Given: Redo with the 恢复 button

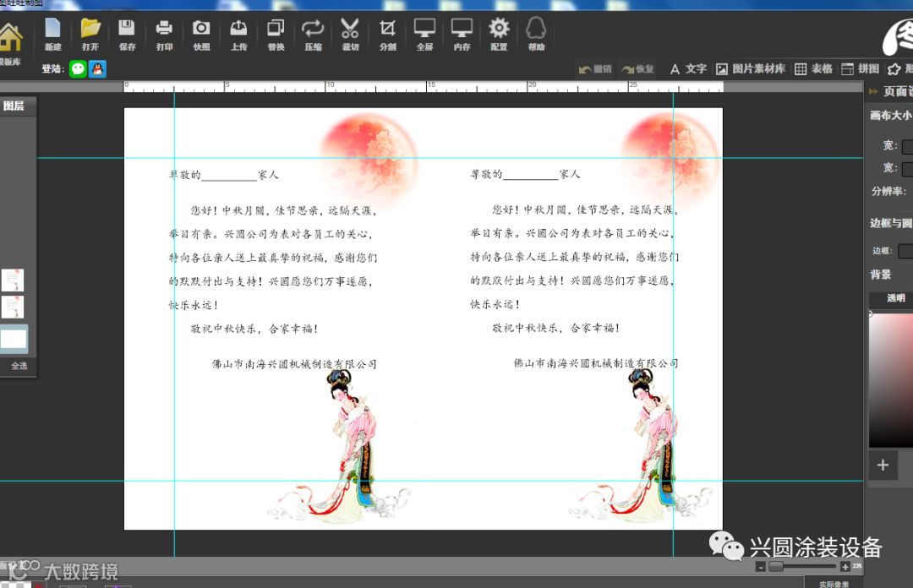Looking at the screenshot, I should [x=637, y=69].
